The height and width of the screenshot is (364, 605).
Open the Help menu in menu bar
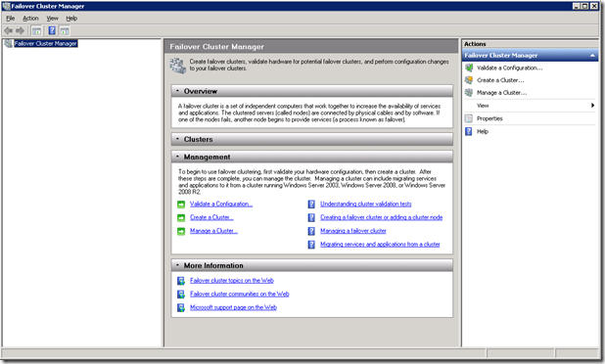click(x=71, y=19)
